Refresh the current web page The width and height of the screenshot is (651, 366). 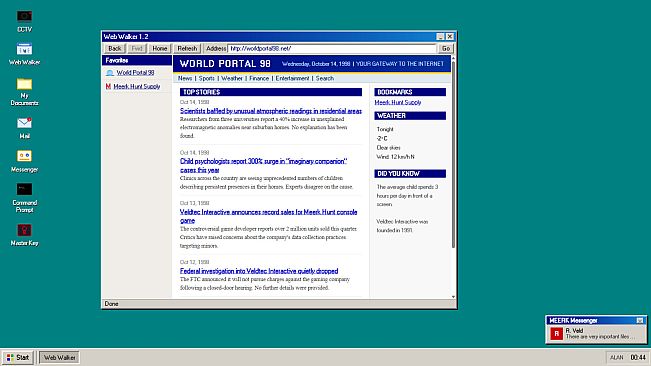click(187, 49)
